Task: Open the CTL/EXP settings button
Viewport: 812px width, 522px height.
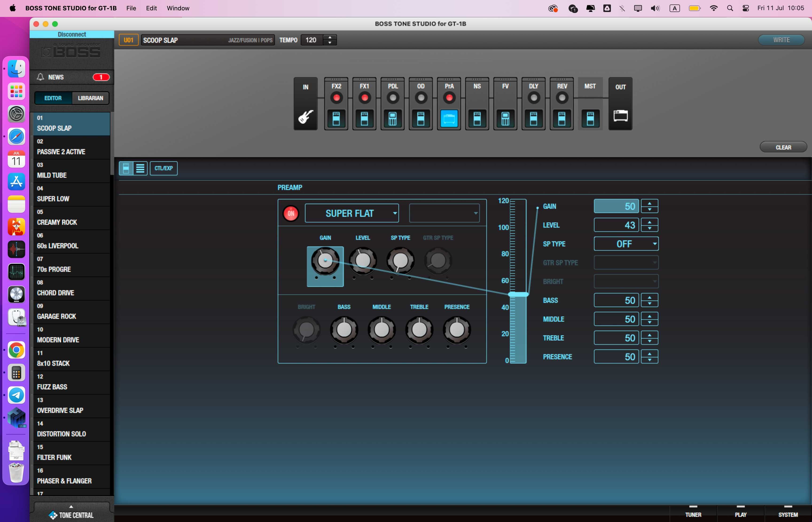Action: pyautogui.click(x=164, y=168)
